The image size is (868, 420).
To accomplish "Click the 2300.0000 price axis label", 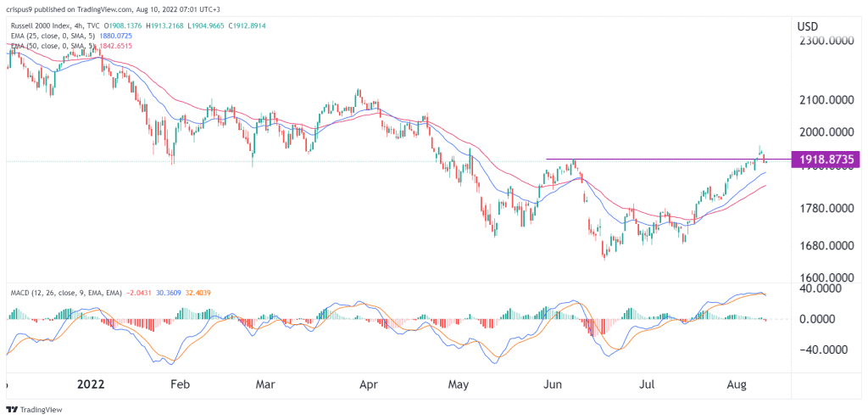I will pos(826,42).
